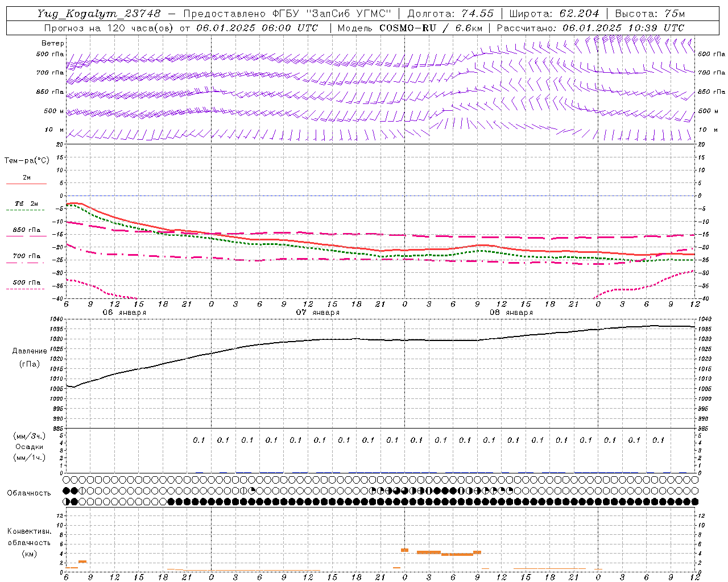The height and width of the screenshot is (582, 728).
Task: Click the (мм/1ч.) precipitation unit label
Action: pyautogui.click(x=30, y=458)
